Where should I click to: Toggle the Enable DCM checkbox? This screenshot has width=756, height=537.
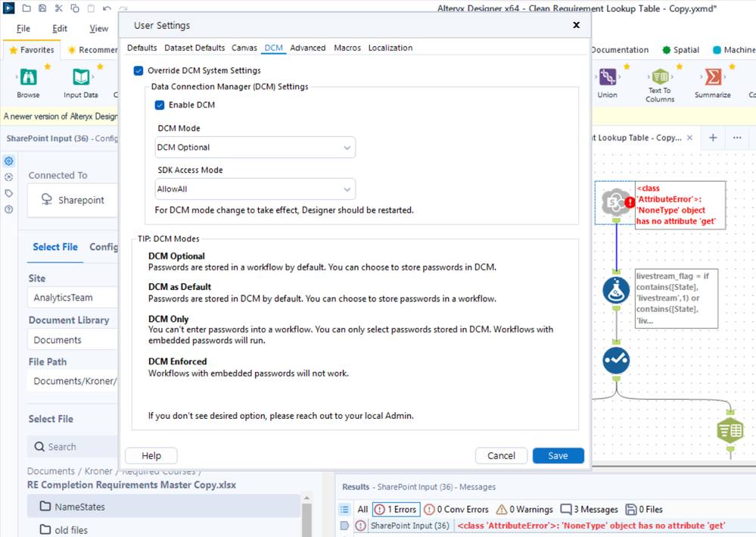(160, 105)
